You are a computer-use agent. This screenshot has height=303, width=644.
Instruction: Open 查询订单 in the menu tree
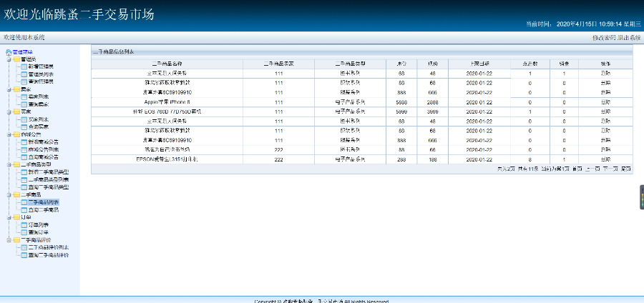38,232
